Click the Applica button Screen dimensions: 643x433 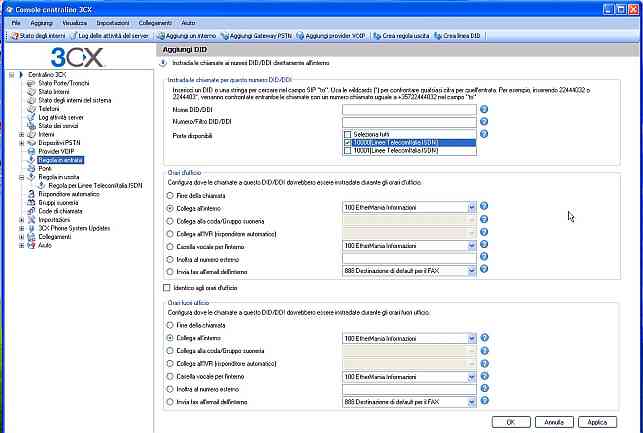[597, 422]
